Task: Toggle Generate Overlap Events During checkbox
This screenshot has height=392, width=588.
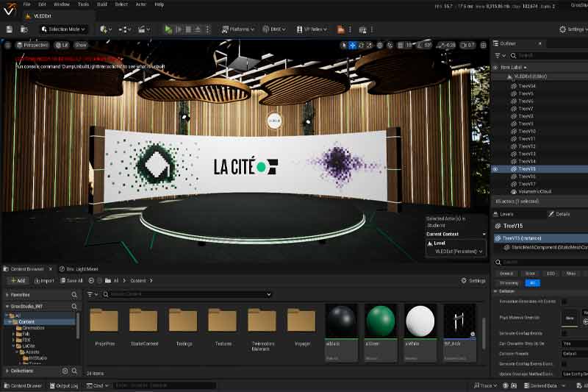Action: 564,364
